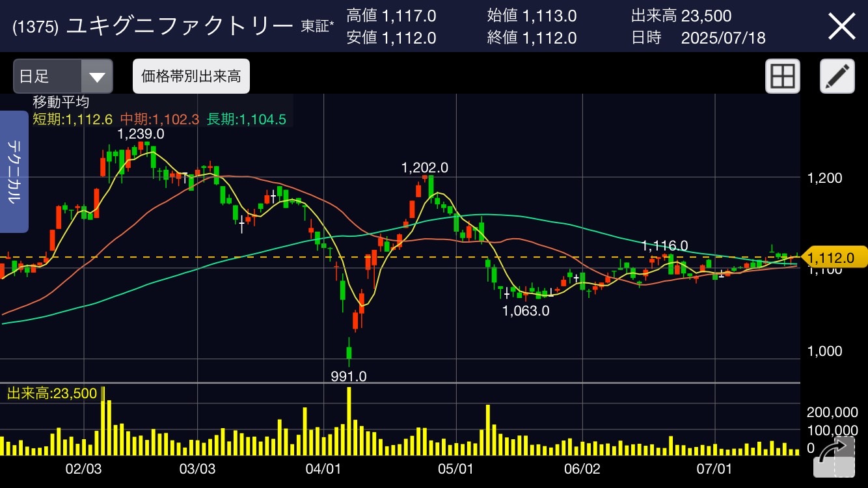This screenshot has height=488, width=868.
Task: Close the chart with the X icon
Action: pos(841,27)
